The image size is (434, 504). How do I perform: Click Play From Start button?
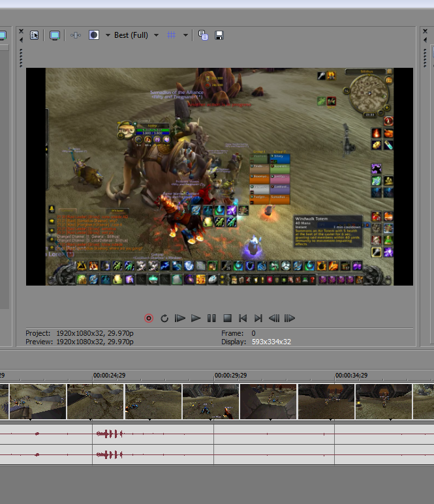180,318
